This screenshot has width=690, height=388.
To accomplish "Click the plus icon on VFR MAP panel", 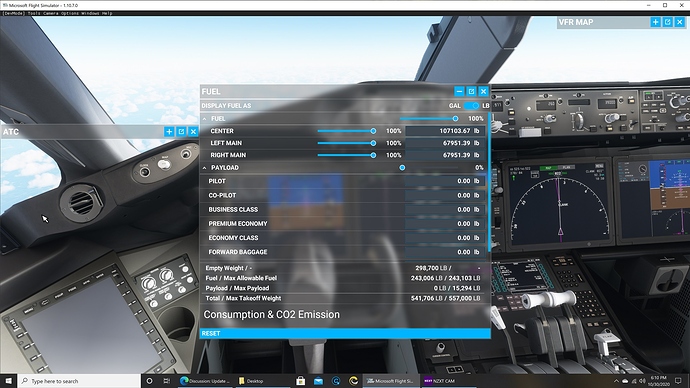I will coord(655,22).
